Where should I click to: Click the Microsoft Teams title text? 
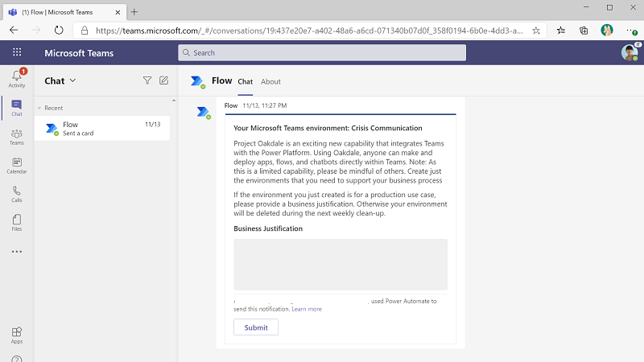(x=79, y=53)
